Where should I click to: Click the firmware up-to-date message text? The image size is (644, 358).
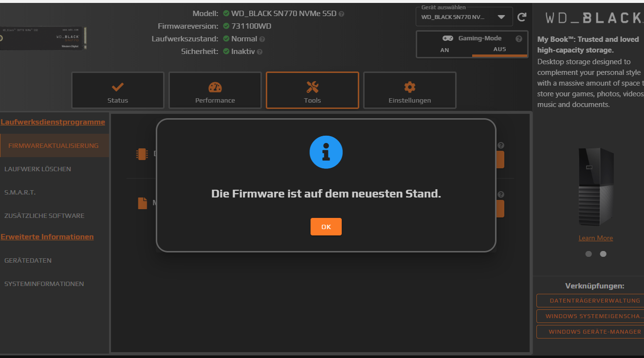click(326, 194)
